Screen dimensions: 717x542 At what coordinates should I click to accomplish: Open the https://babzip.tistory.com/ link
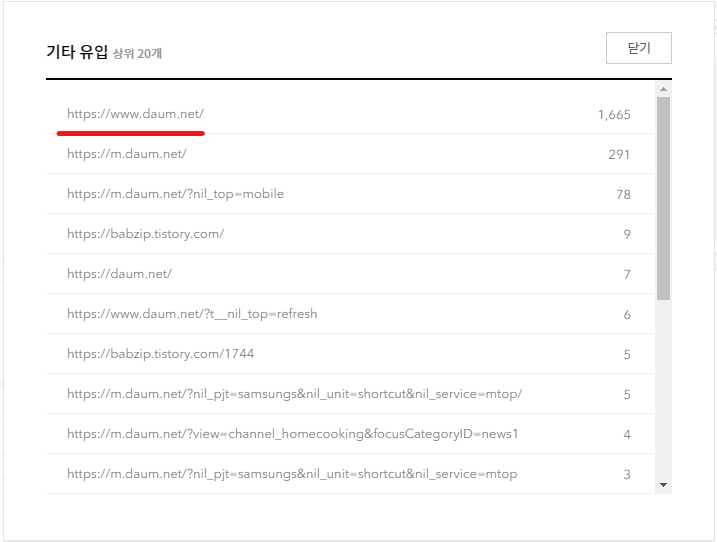(145, 234)
